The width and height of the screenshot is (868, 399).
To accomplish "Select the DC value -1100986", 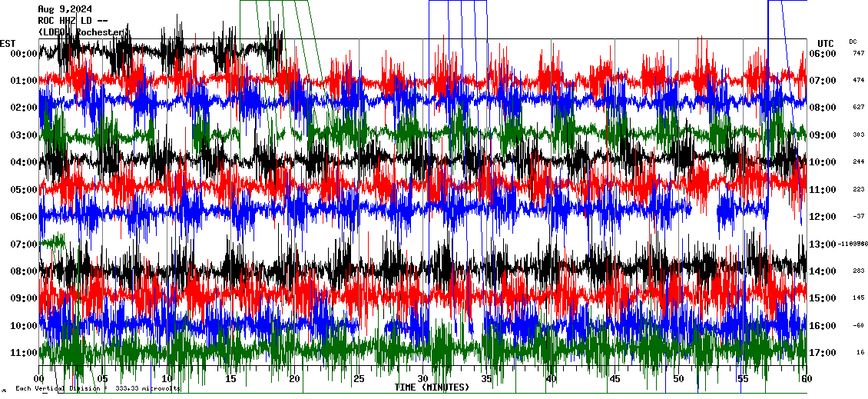I will [853, 244].
